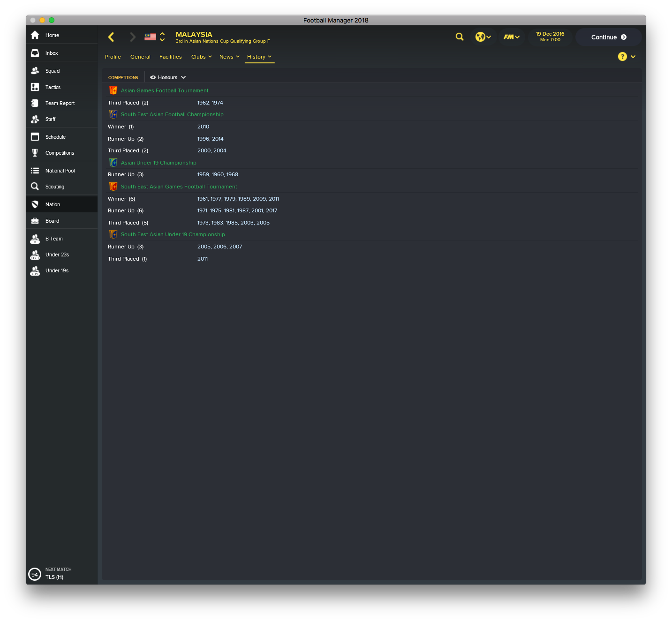Click the next match 94 circle

(35, 574)
